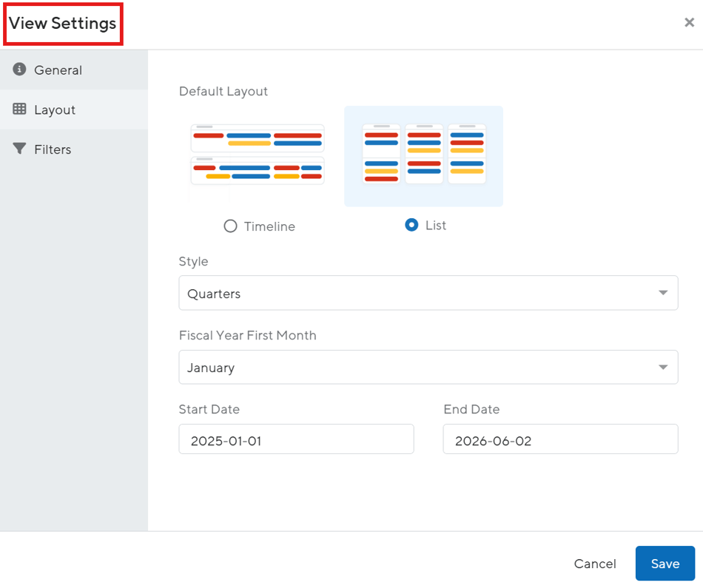Click the grid icon beside Layout
This screenshot has width=703, height=588.
coord(20,109)
